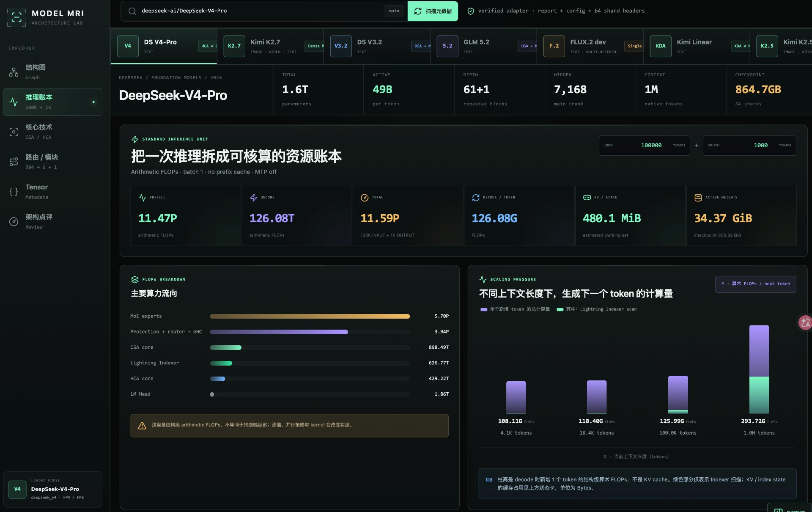Click the input tokens field 100000
This screenshot has height=512, width=812.
pyautogui.click(x=644, y=146)
